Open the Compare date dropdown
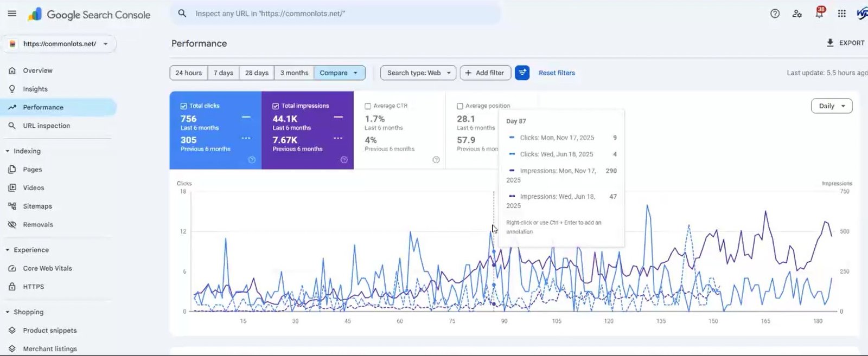This screenshot has height=356, width=868. coord(339,73)
